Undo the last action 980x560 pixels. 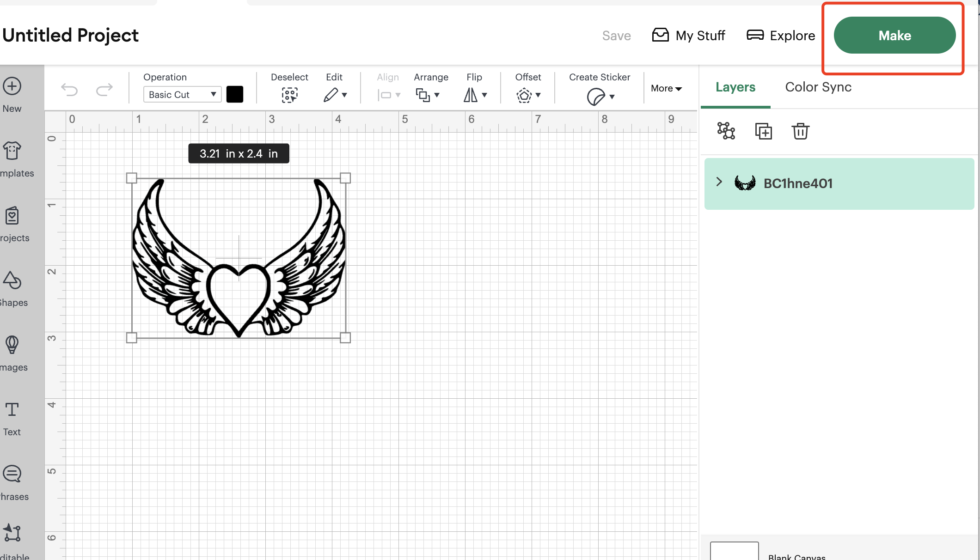pos(69,89)
